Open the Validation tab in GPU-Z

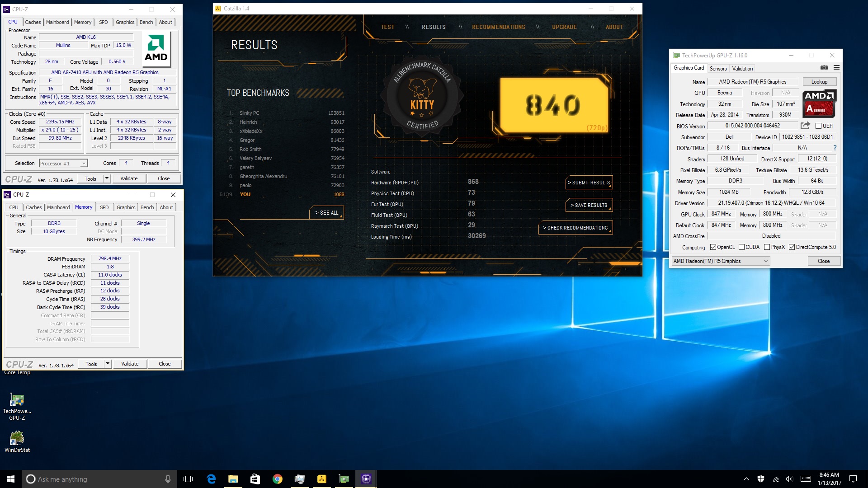click(742, 69)
